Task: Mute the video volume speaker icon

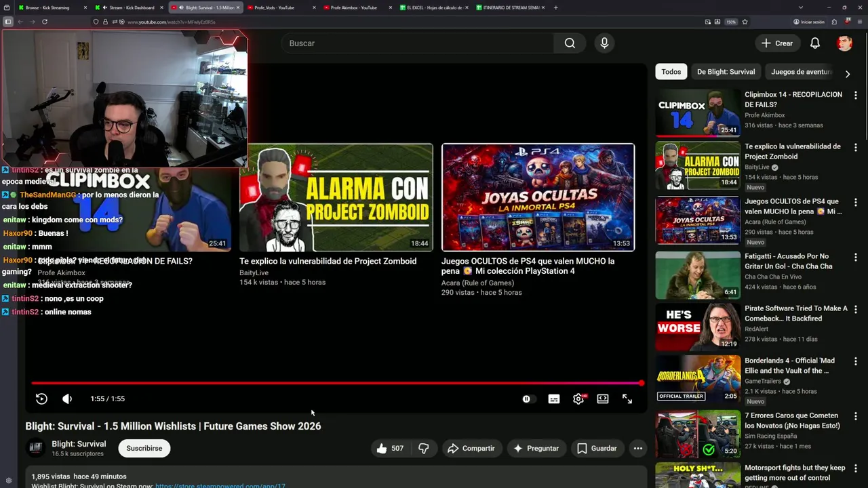Action: (x=67, y=399)
